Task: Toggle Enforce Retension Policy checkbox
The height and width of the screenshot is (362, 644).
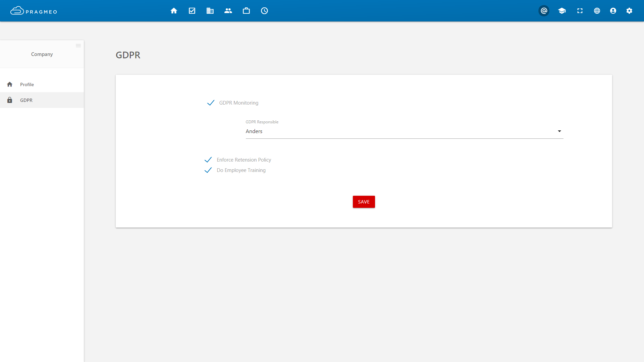Action: coord(208,160)
